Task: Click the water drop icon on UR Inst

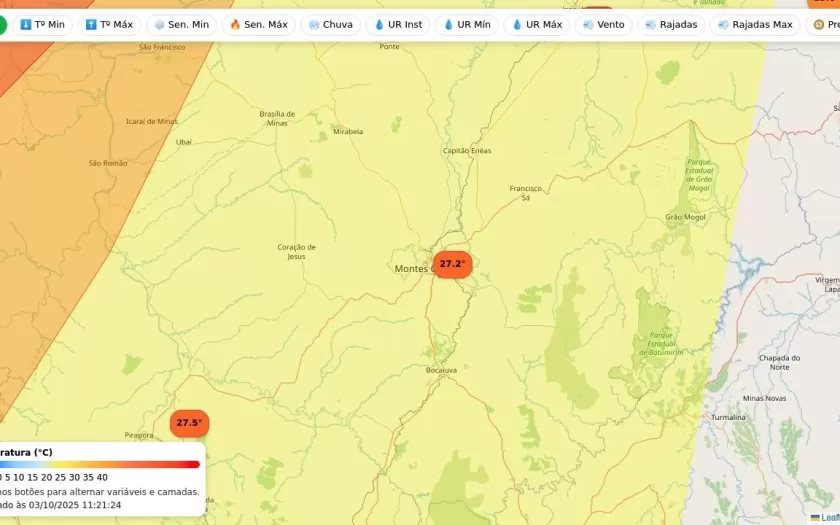Action: tap(379, 24)
